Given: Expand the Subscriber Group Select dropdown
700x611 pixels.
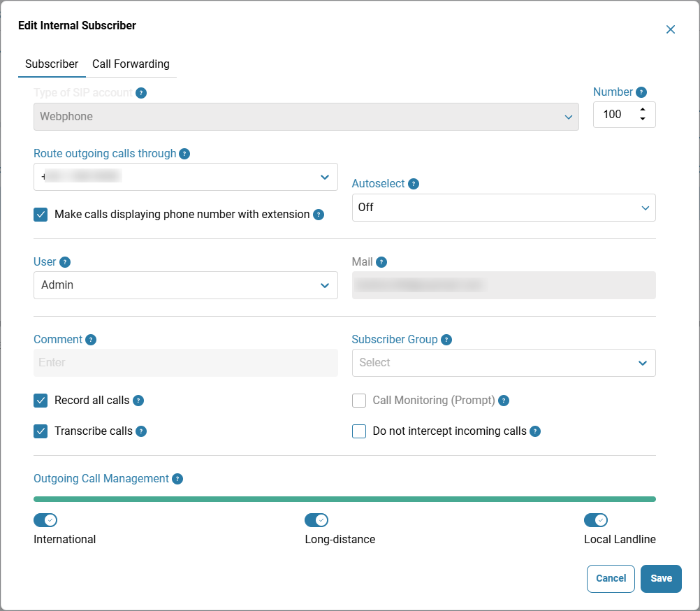Looking at the screenshot, I should click(x=504, y=363).
